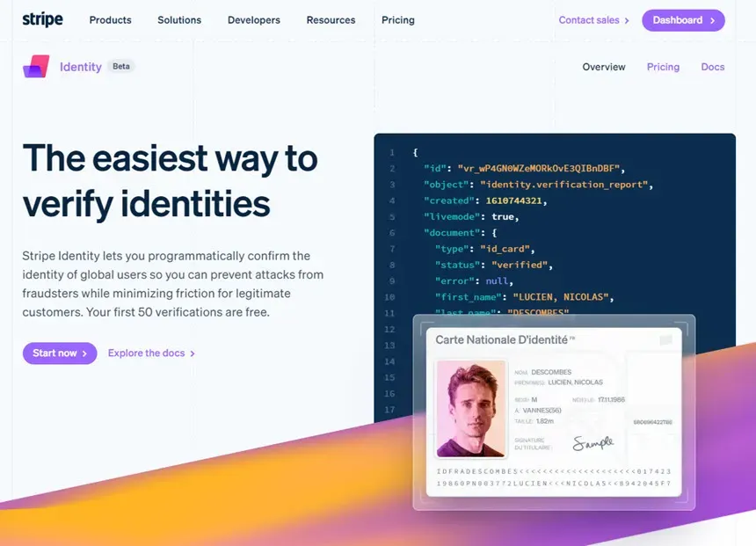The height and width of the screenshot is (546, 756).
Task: Click the Beta badge
Action: point(121,67)
